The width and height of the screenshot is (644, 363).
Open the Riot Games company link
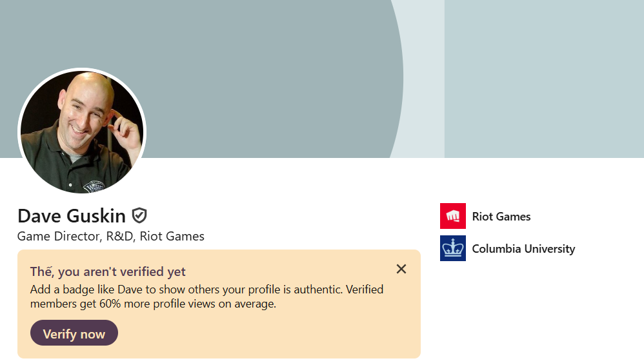501,217
